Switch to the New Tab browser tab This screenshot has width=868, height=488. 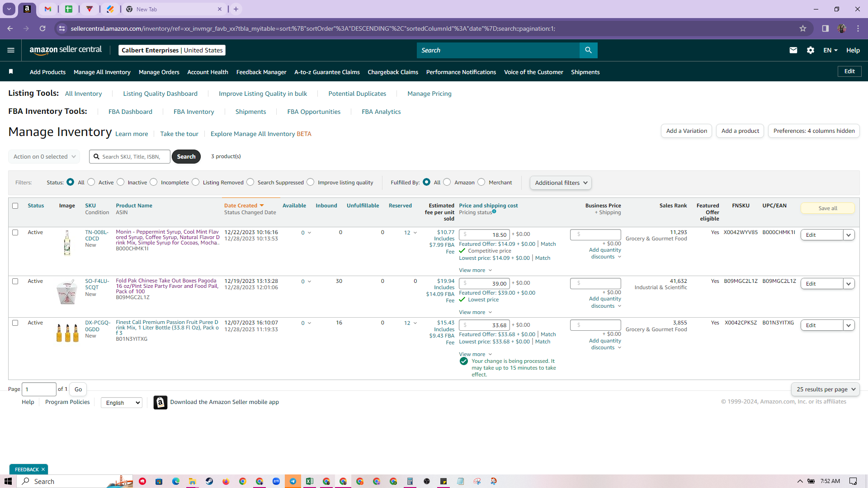[174, 9]
